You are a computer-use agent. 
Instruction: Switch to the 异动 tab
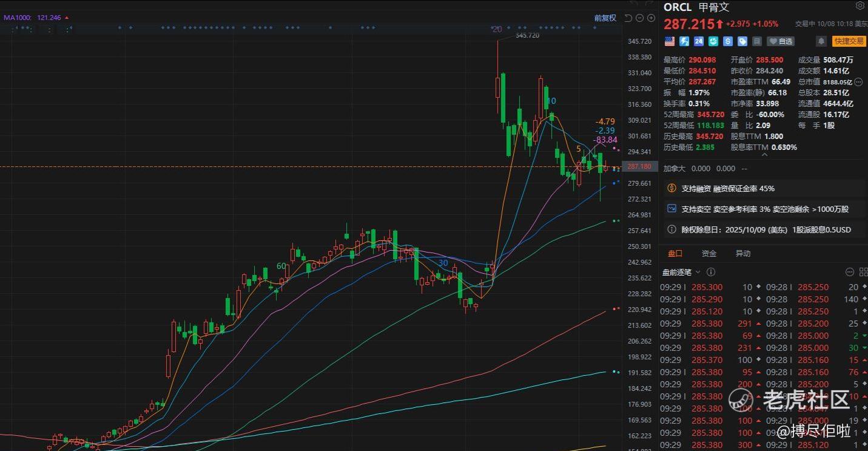pyautogui.click(x=743, y=254)
